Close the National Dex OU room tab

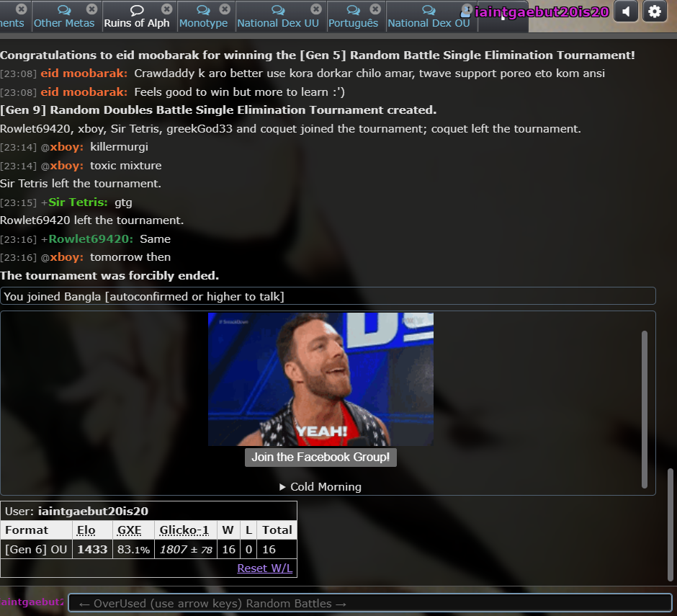click(x=467, y=9)
